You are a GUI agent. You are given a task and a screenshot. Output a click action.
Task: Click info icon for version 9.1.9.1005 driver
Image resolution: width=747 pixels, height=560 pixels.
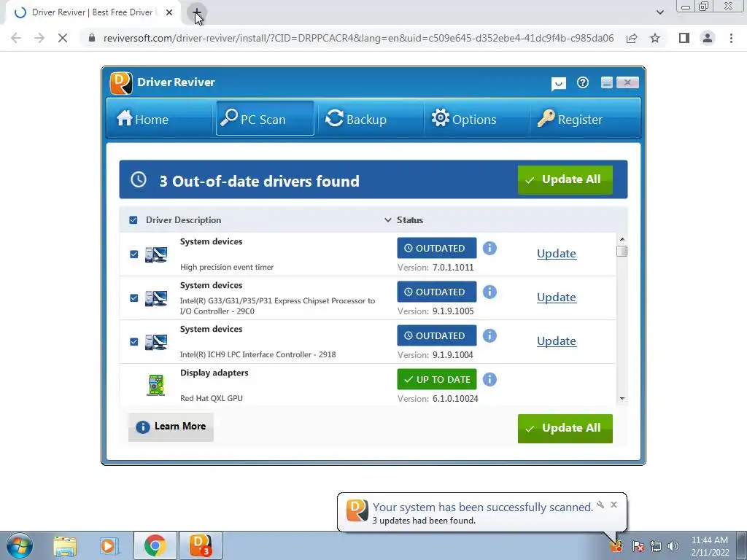click(489, 292)
